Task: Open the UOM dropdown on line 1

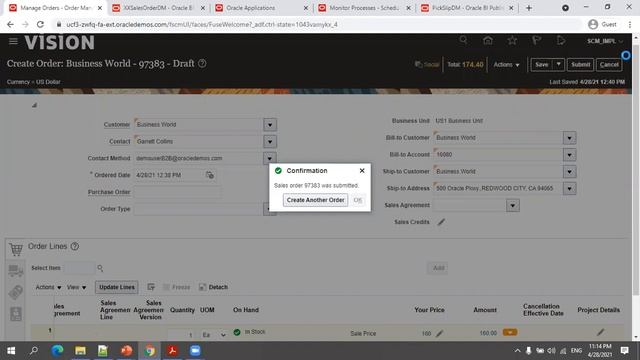Action: [223, 335]
